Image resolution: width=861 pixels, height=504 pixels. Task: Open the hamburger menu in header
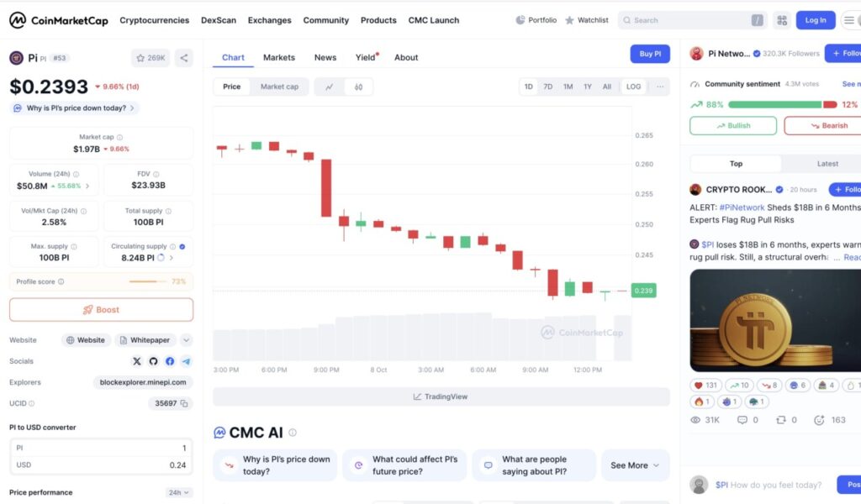pos(848,20)
